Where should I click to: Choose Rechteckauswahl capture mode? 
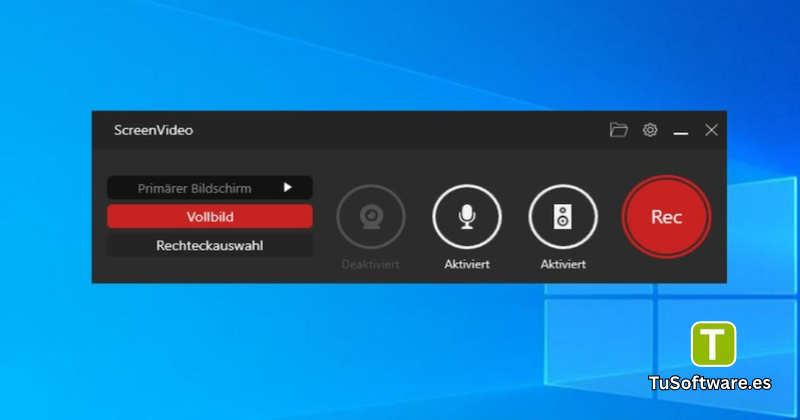(210, 245)
